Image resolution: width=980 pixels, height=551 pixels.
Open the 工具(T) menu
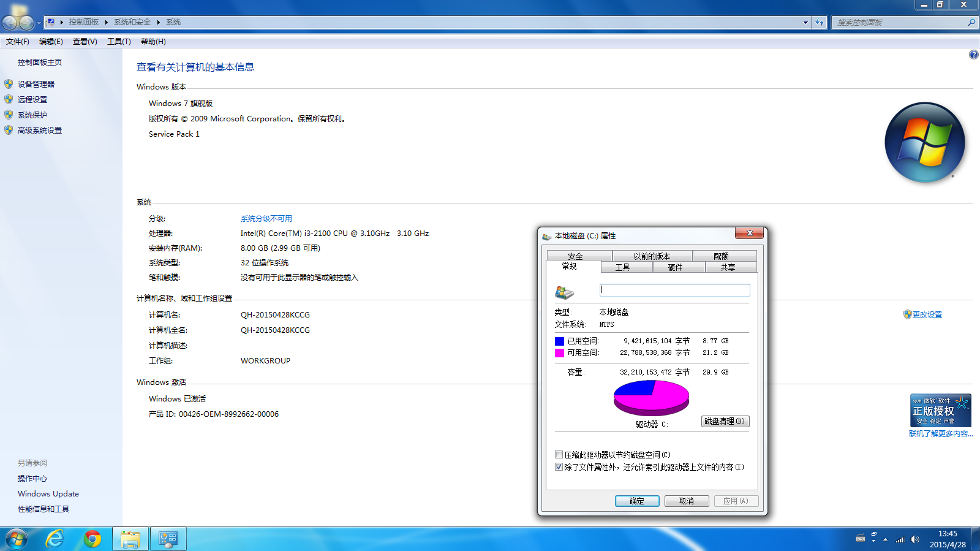pos(119,42)
